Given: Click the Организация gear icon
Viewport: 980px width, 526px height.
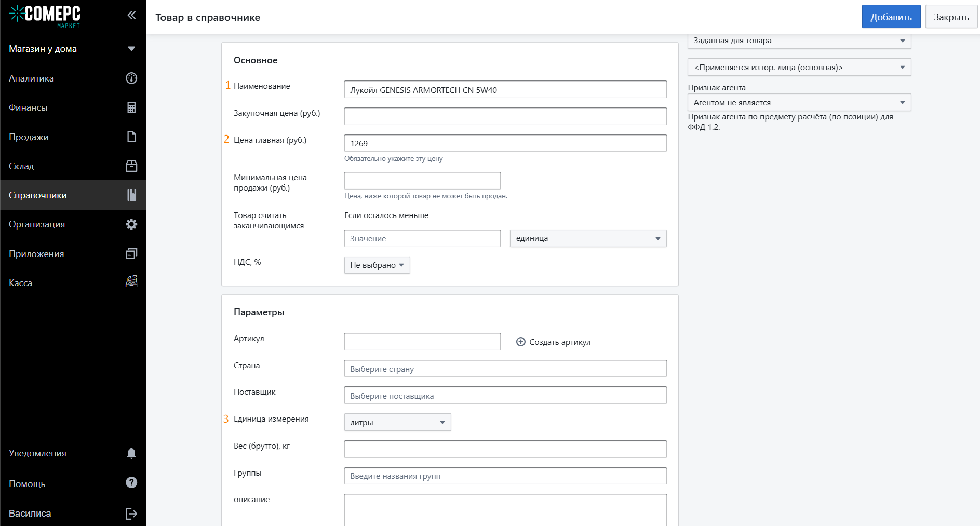Looking at the screenshot, I should coord(131,224).
